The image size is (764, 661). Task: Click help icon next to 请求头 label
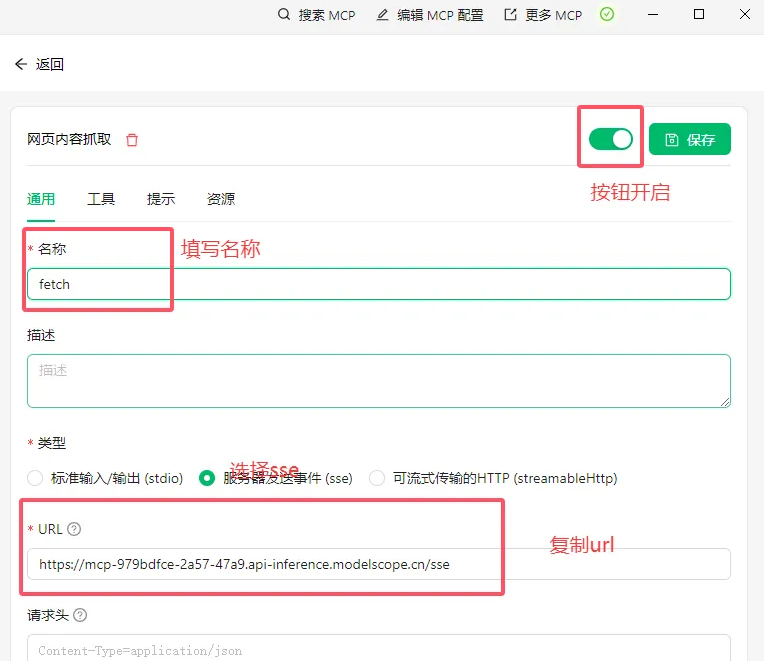80,615
